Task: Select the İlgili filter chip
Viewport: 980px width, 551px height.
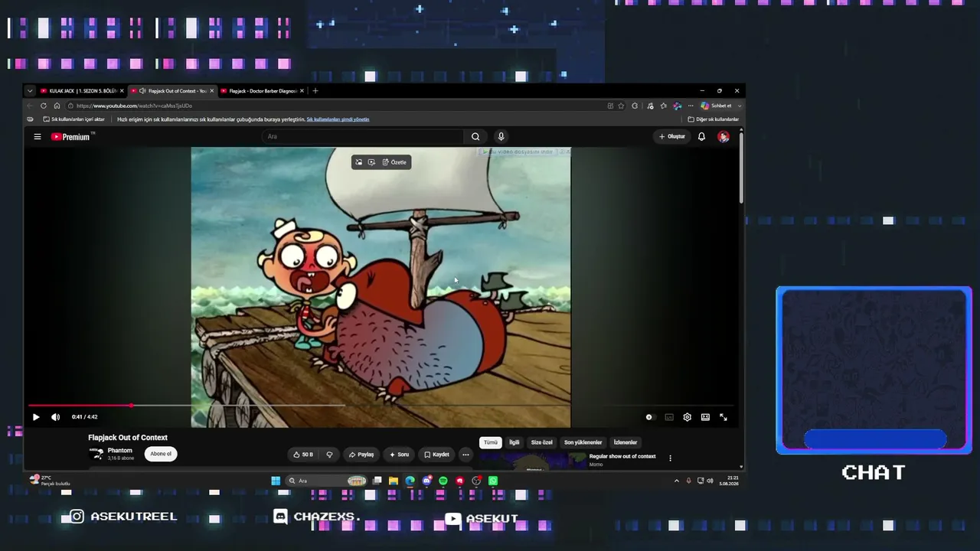Action: pyautogui.click(x=514, y=442)
